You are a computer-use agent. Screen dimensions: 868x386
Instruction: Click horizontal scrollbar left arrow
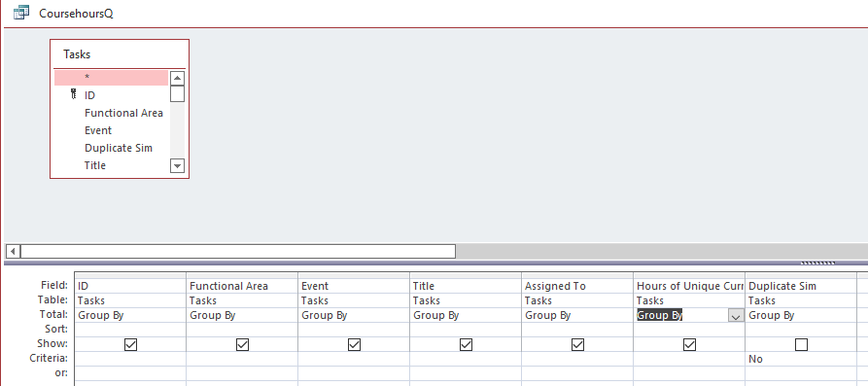[13, 252]
